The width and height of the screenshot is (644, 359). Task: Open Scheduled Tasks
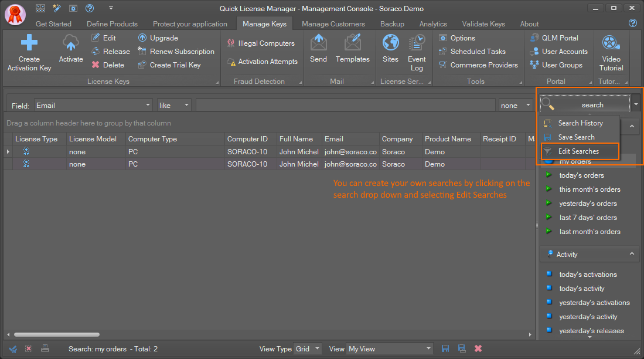(472, 52)
